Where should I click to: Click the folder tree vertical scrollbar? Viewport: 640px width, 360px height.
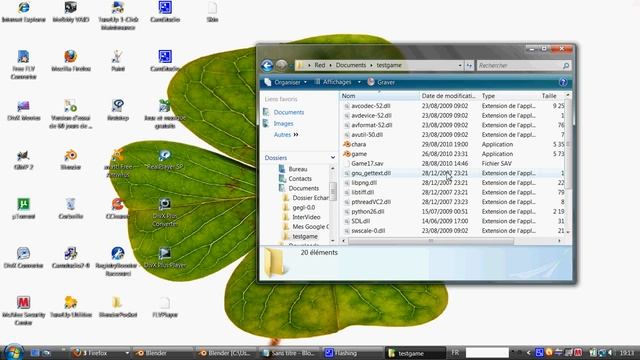[333, 192]
